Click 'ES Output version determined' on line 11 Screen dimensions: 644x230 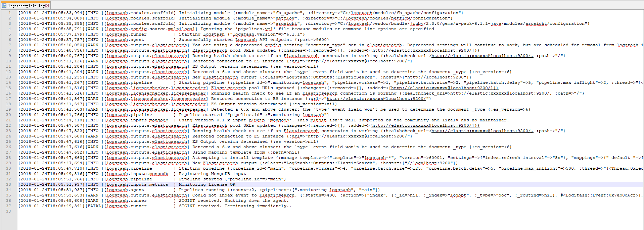pyautogui.click(x=228, y=66)
